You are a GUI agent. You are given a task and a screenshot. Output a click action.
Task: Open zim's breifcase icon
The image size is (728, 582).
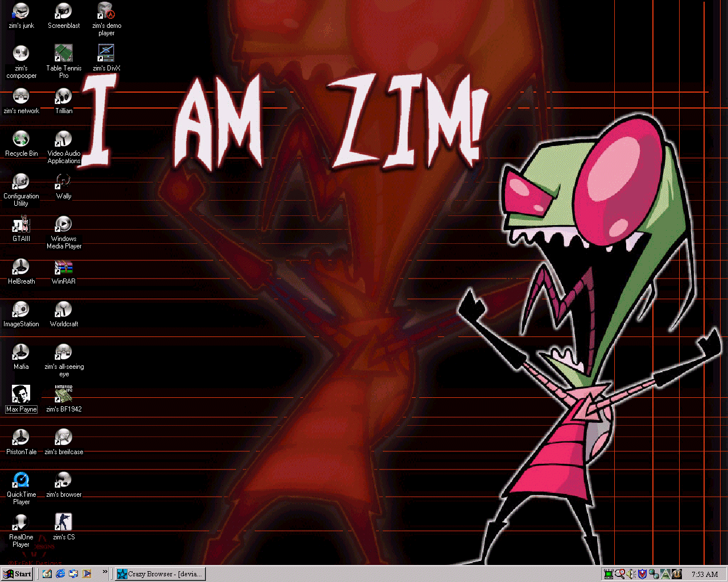tap(64, 442)
